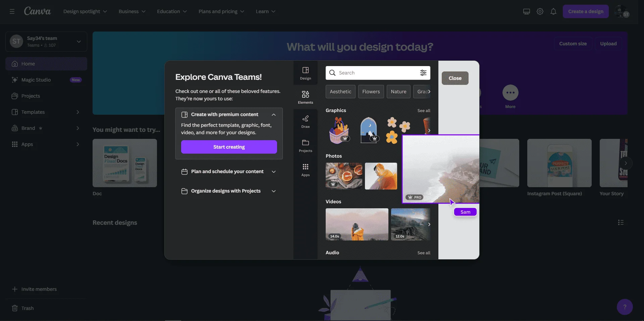Expand Templates submenu in sidebar
Image resolution: width=644 pixels, height=321 pixels.
78,112
